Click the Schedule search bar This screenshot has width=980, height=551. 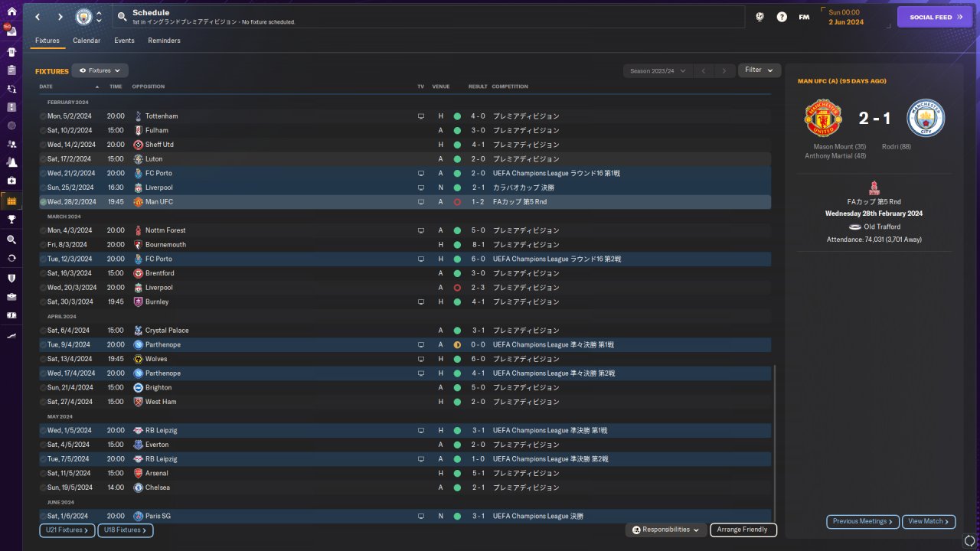[x=428, y=17]
